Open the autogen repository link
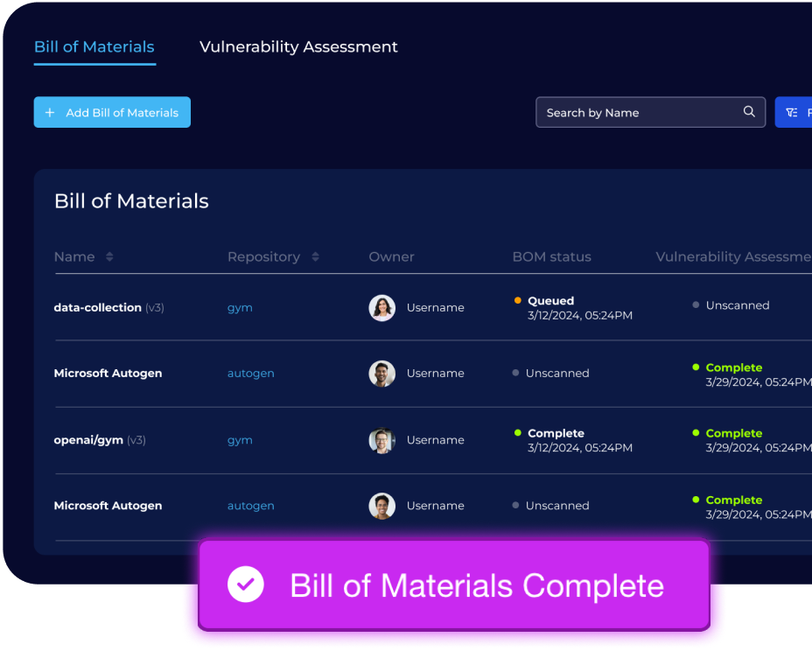 (x=251, y=373)
